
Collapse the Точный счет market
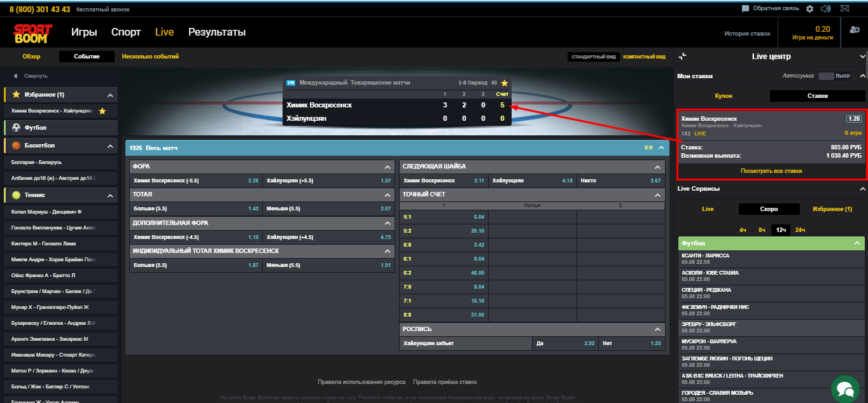coord(657,195)
